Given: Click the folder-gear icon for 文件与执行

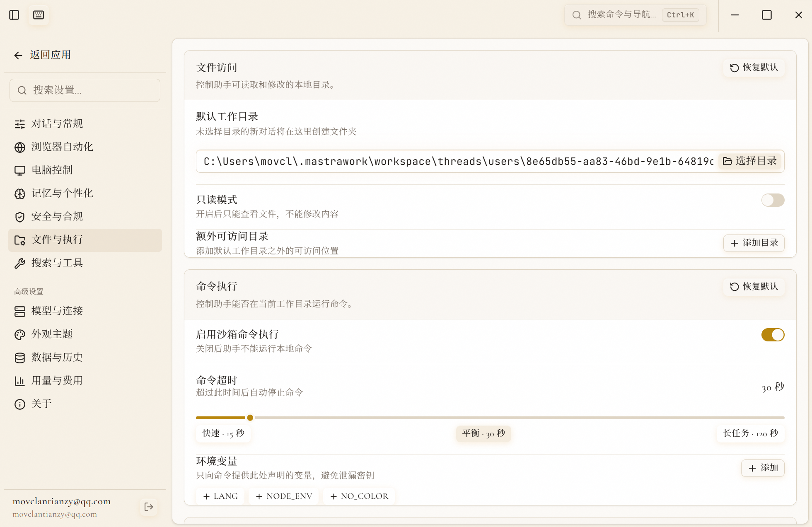Looking at the screenshot, I should (20, 240).
